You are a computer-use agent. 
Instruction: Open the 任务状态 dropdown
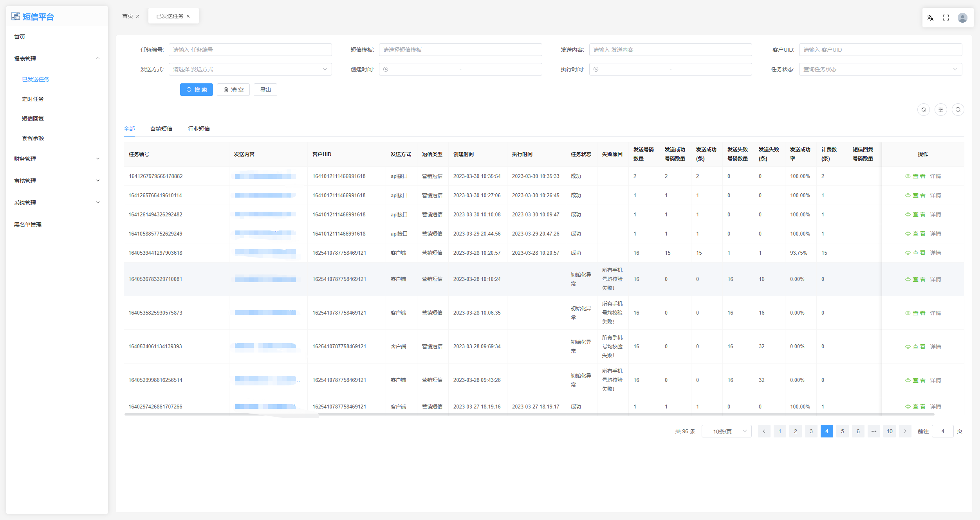click(x=881, y=69)
